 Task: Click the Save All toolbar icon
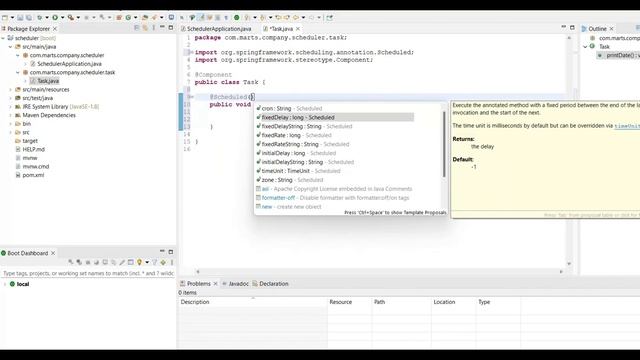click(29, 18)
